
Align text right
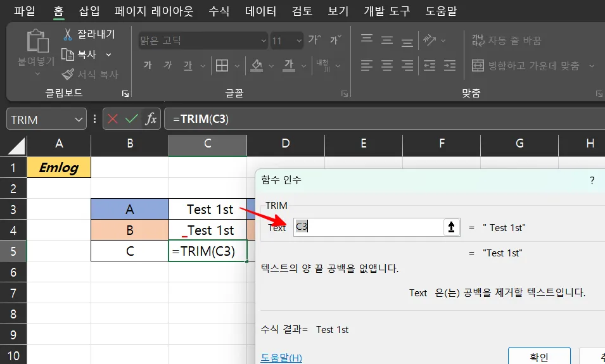407,66
